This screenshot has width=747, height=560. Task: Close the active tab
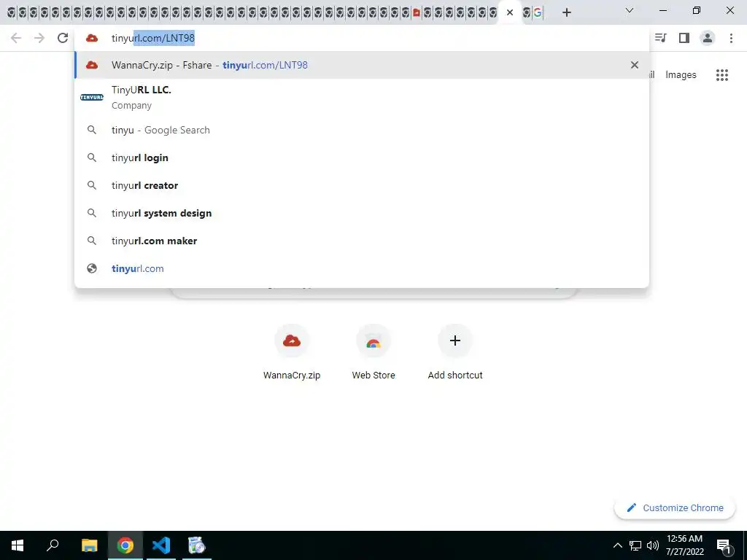point(510,12)
